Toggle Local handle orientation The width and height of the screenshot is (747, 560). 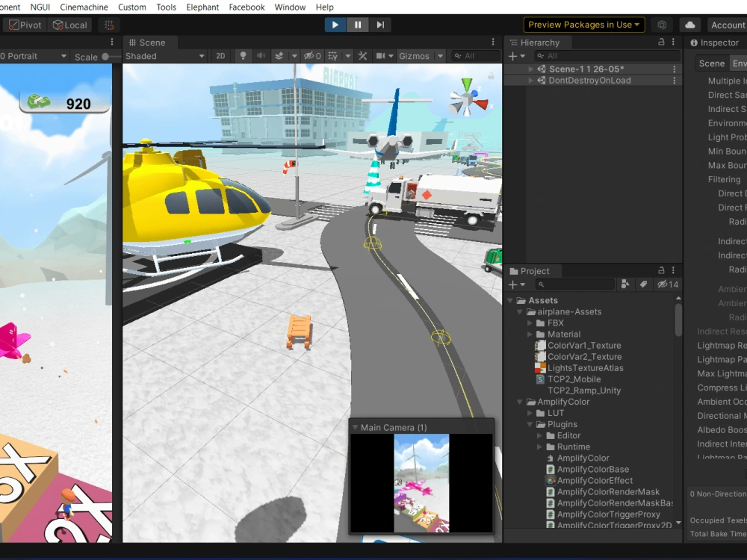pos(70,25)
